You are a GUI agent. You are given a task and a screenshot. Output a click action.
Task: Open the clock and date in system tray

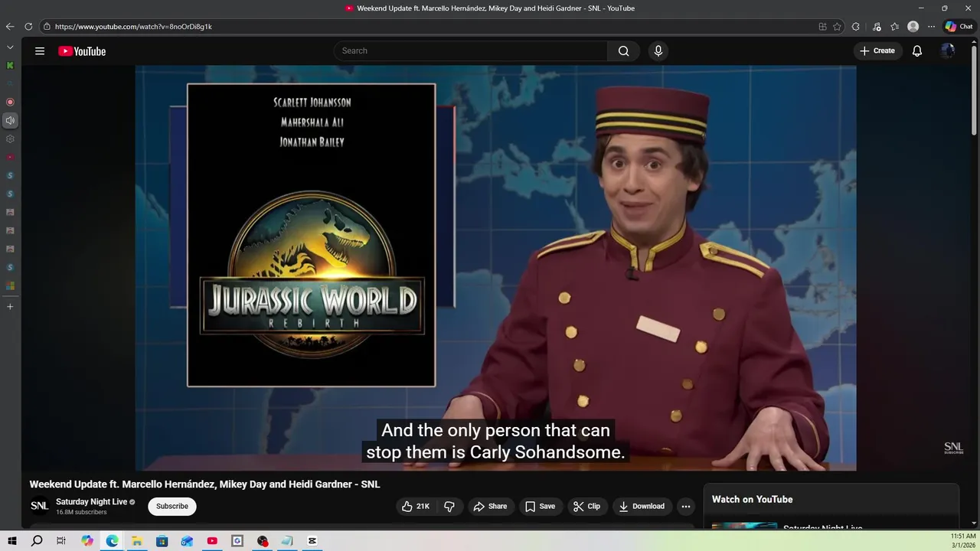[963, 541]
